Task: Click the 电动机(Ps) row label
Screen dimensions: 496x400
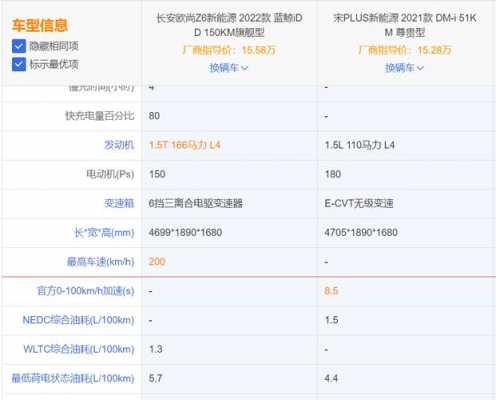Action: coord(110,174)
